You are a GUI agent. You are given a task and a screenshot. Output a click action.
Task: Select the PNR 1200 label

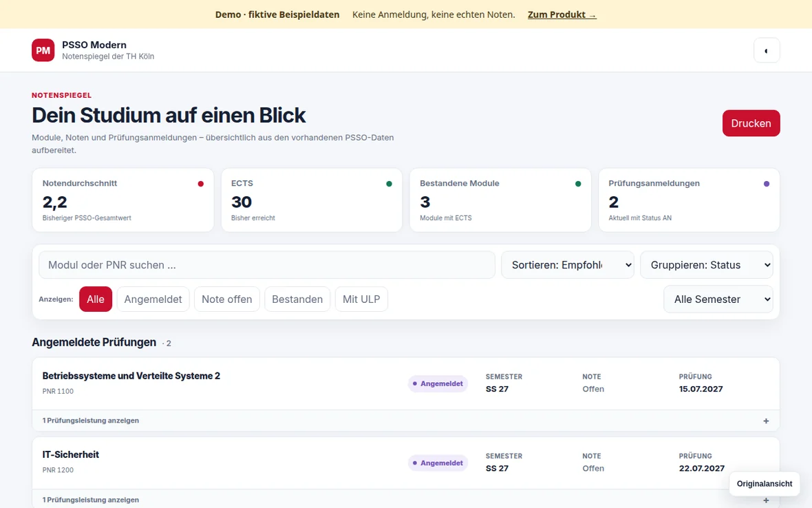click(x=58, y=470)
